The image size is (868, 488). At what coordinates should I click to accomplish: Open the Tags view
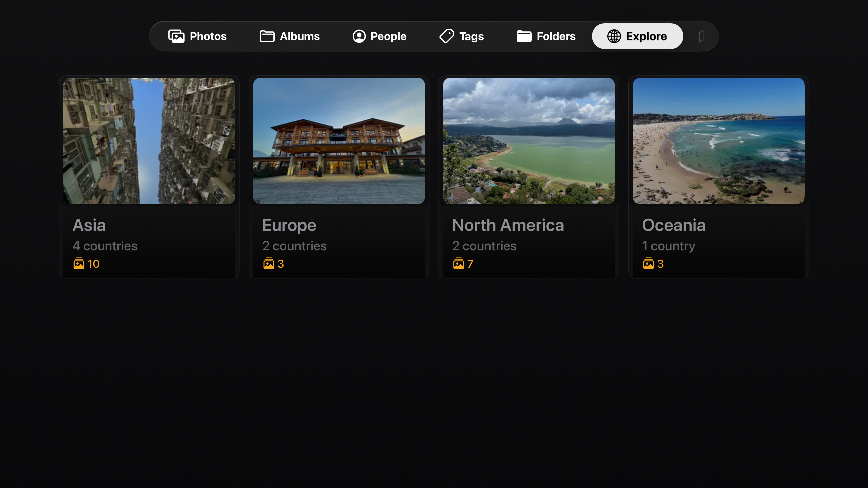tap(461, 36)
